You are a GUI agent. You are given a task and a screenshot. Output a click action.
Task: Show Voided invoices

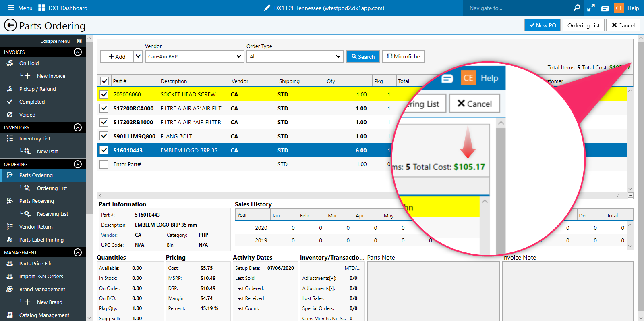coord(27,115)
